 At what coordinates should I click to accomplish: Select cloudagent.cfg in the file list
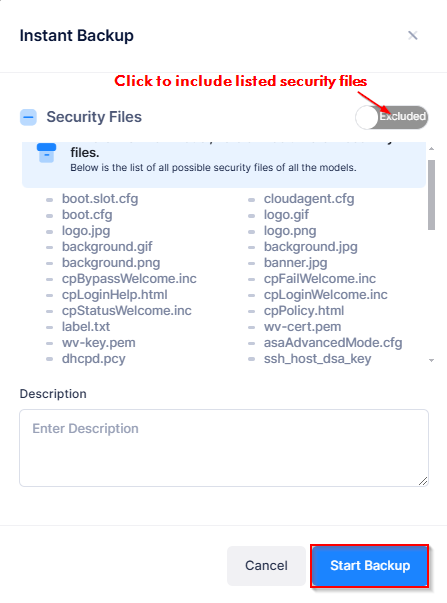[x=309, y=199]
